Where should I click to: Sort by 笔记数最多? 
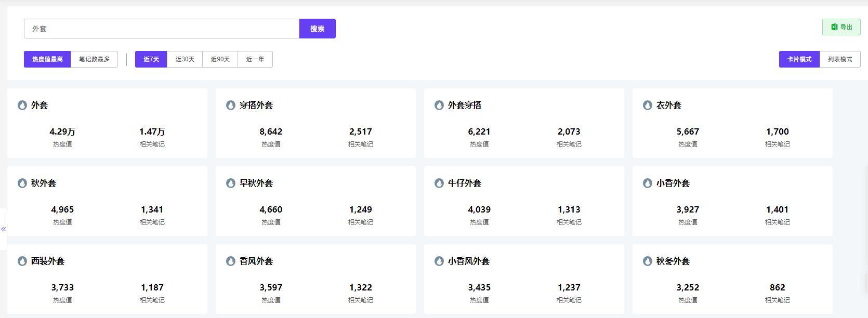pyautogui.click(x=94, y=59)
